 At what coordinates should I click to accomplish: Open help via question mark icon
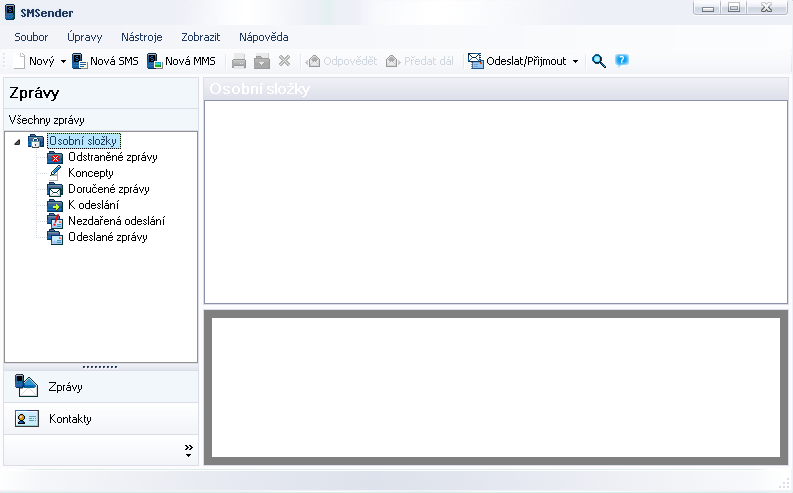coord(622,61)
